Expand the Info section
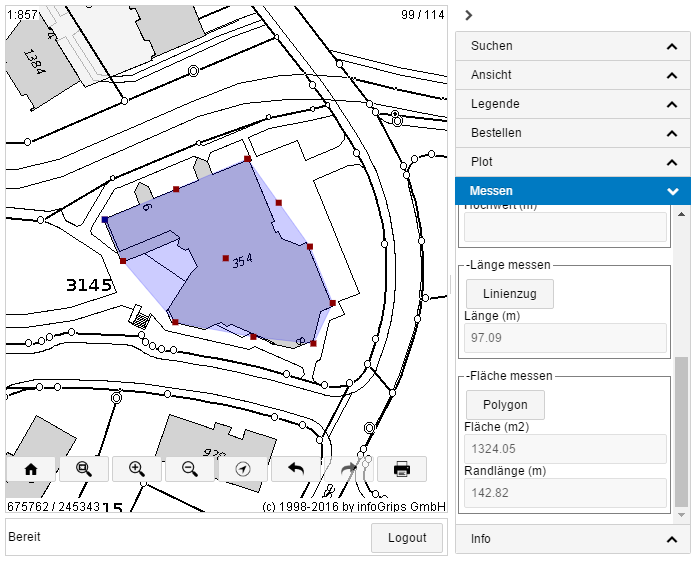This screenshot has width=698, height=561. [x=572, y=539]
